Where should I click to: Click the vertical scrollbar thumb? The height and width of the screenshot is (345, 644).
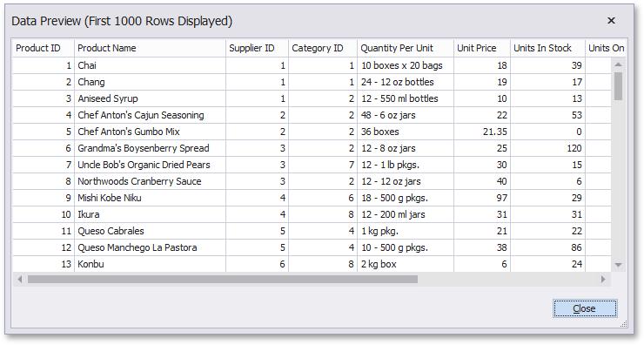618,85
